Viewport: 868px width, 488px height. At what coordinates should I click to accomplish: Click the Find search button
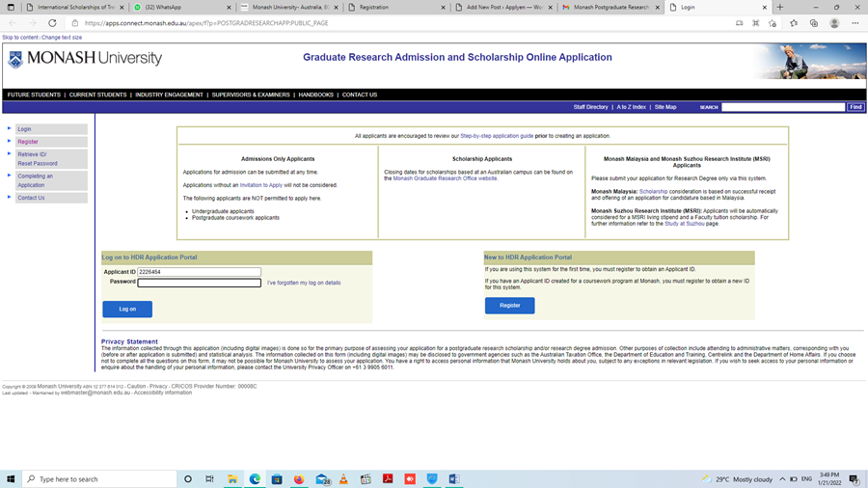(855, 107)
